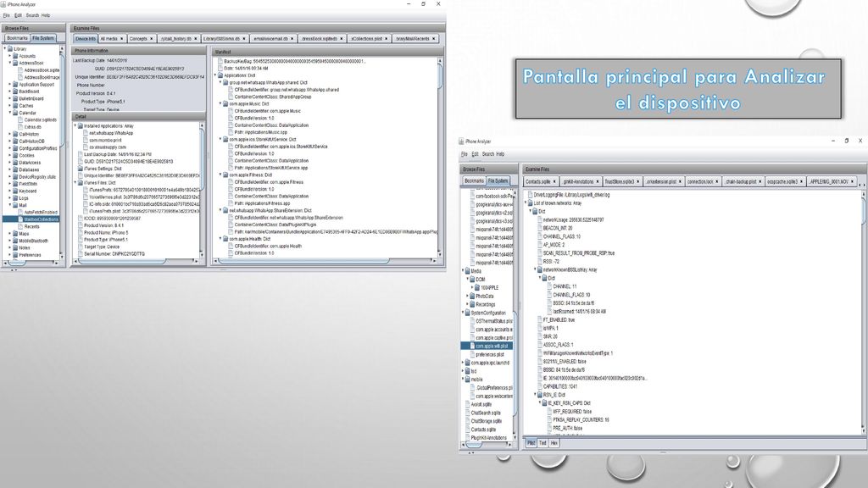Click the DCIM folder icon
Screen dimensions: 868x488
[x=473, y=280]
